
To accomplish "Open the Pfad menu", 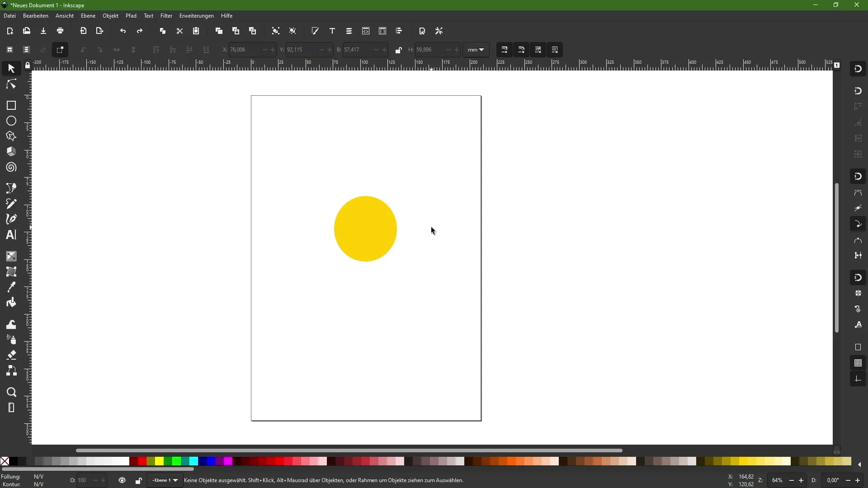I will point(131,16).
